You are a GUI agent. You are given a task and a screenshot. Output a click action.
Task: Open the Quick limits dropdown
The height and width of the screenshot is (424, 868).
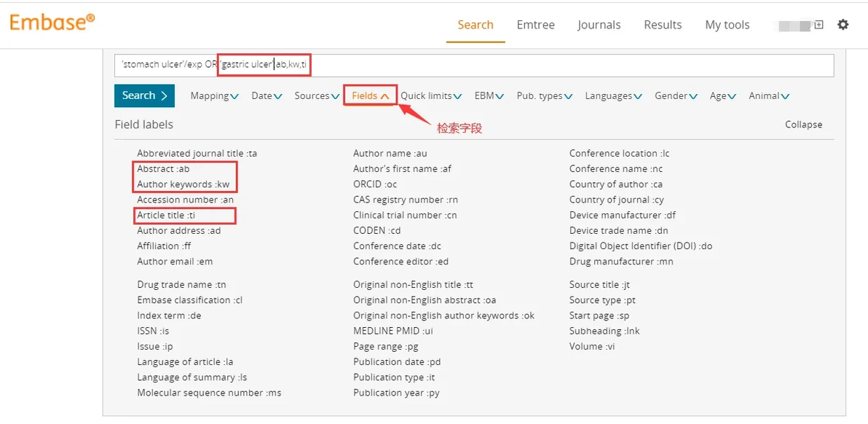click(x=431, y=96)
